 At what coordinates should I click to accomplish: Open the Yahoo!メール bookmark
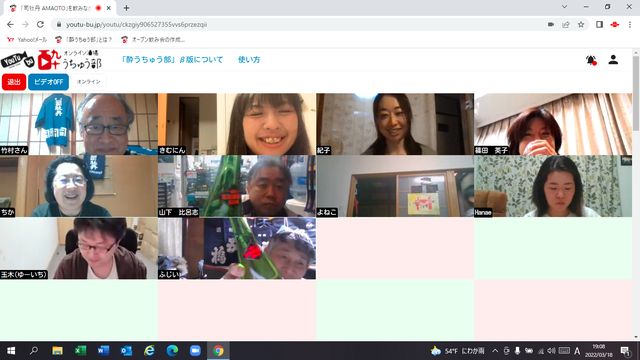point(27,40)
